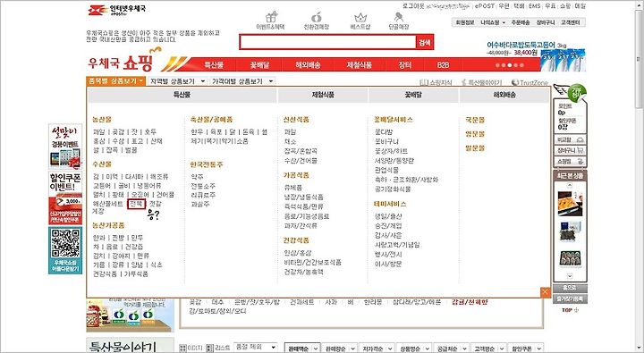
Task: Jump to TOP of page
Action: pyautogui.click(x=570, y=310)
